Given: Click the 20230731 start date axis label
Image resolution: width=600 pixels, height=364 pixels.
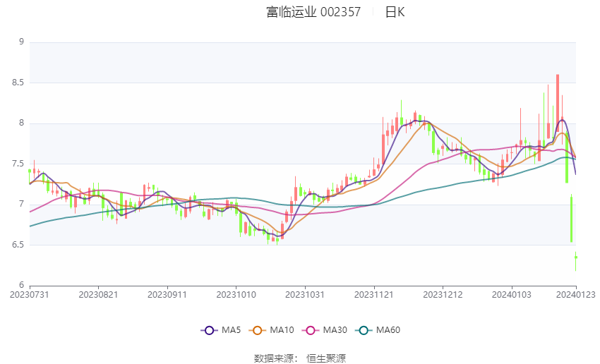Looking at the screenshot, I should point(30,293).
